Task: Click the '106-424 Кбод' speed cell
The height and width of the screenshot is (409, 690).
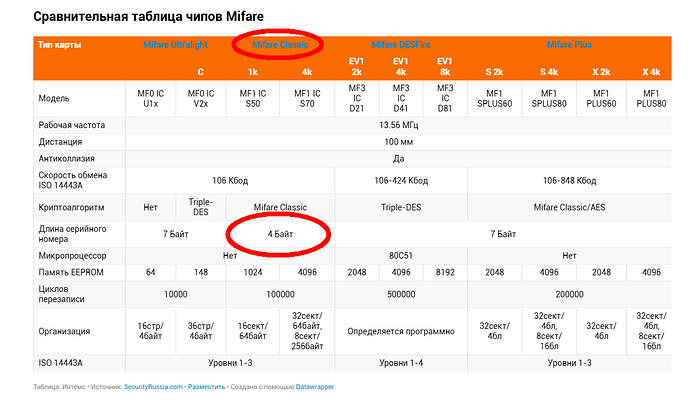Action: 401,181
